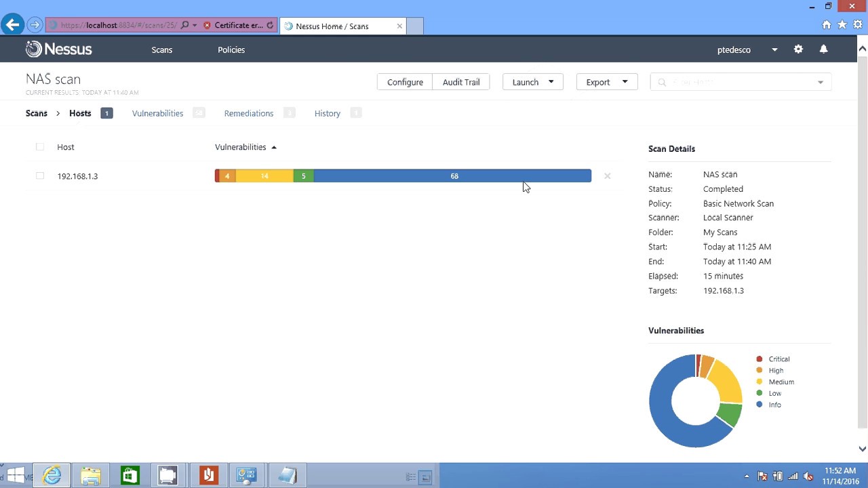Tick the checkbox for host 192.168.1.3

pyautogui.click(x=40, y=176)
